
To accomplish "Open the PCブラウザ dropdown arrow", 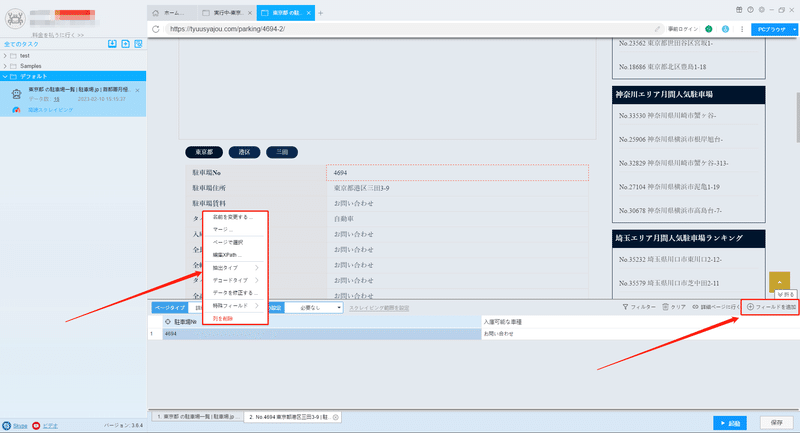I will 794,30.
